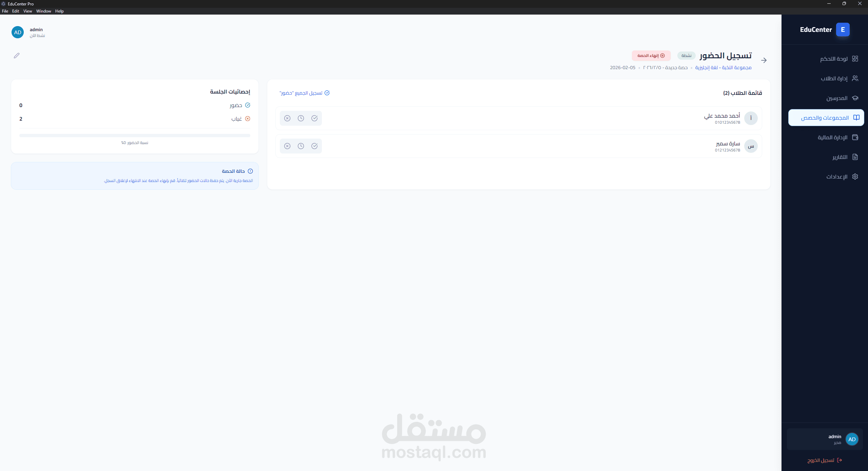868x471 pixels.
Task: Mark أحمد محمد علي as late (clock icon)
Action: click(x=301, y=118)
